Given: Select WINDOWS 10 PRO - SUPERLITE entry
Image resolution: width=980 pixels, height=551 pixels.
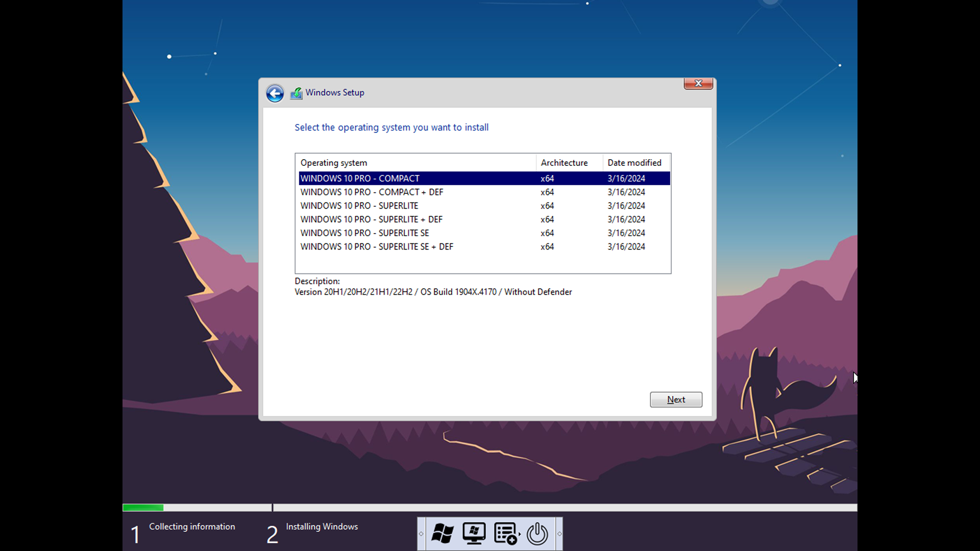Looking at the screenshot, I should tap(484, 206).
